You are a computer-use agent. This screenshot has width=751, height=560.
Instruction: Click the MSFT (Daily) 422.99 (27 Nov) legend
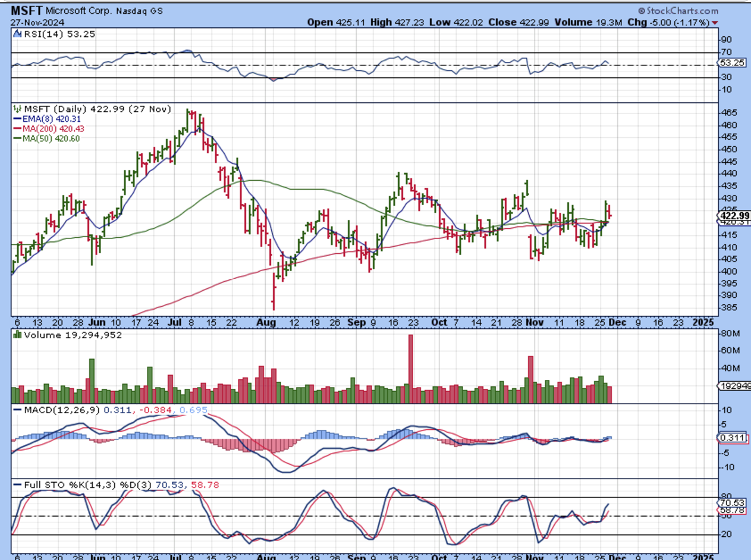(97, 109)
